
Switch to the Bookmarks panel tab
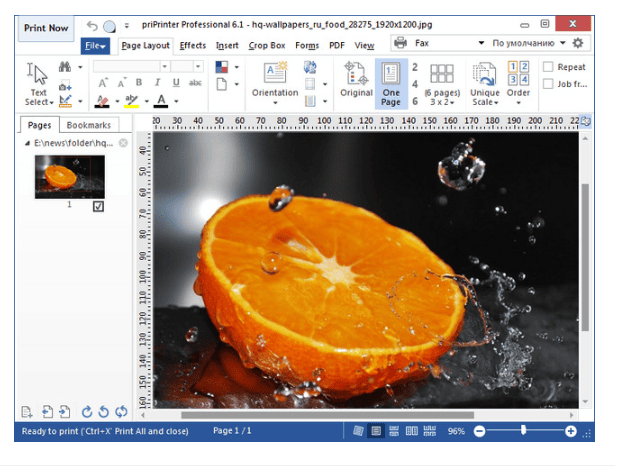click(89, 125)
